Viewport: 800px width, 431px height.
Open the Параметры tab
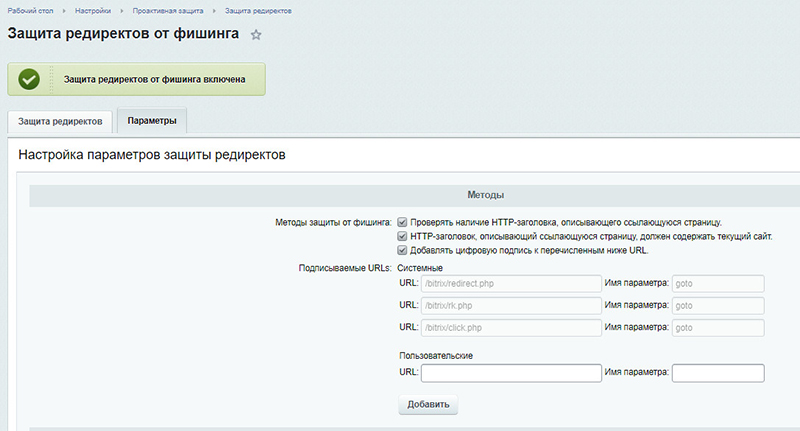click(x=152, y=120)
